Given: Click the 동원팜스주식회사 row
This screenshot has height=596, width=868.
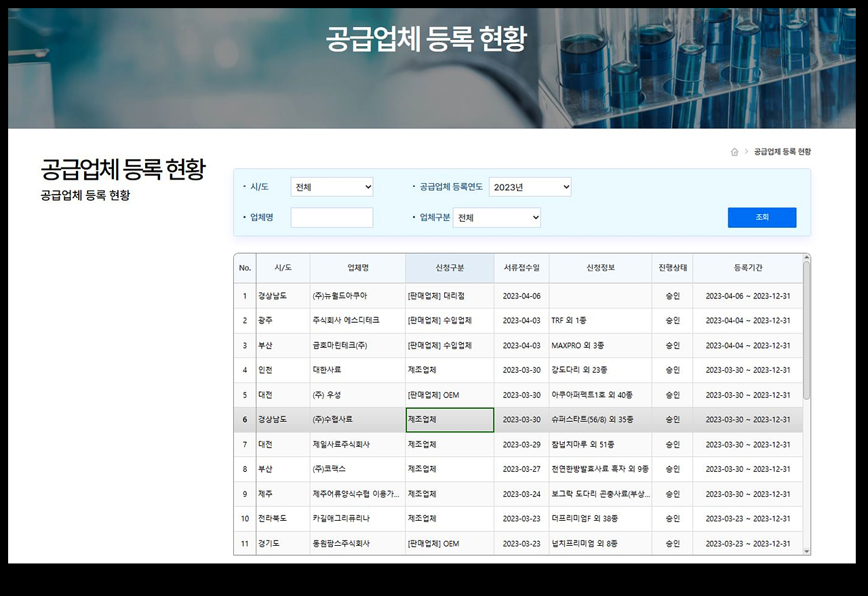Looking at the screenshot, I should (x=518, y=543).
